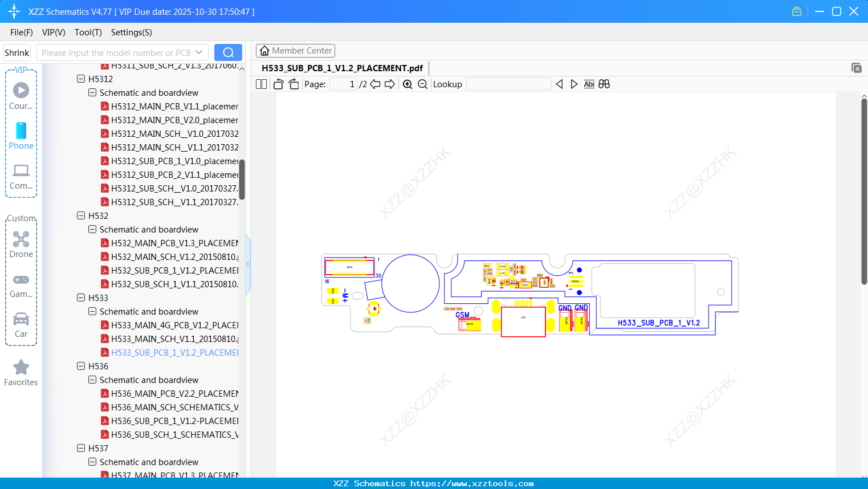Click the printer icon in title bar
This screenshot has width=868, height=489.
pyautogui.click(x=796, y=11)
